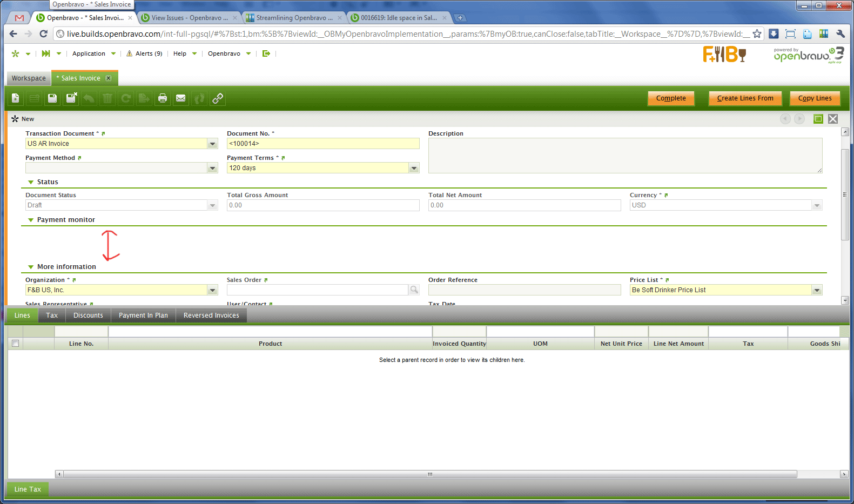Click the Print record icon
Viewport: 854px width, 504px height.
tap(162, 98)
